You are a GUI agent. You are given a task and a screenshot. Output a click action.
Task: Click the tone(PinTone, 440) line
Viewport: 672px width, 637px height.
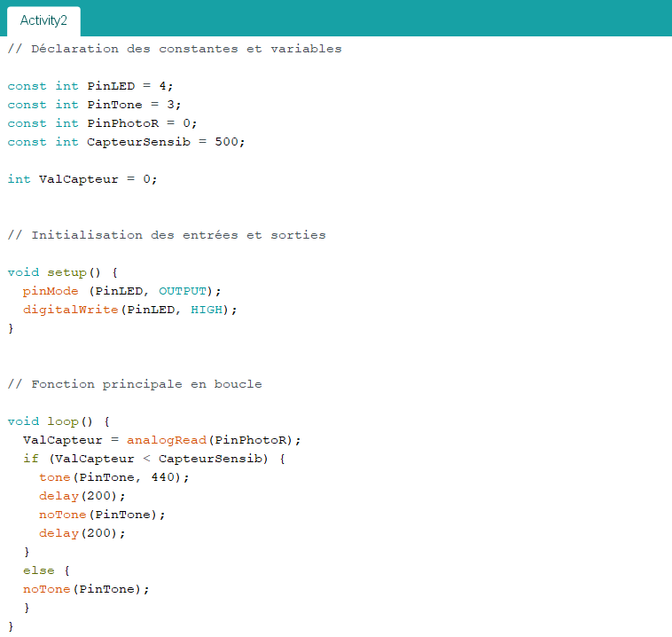pyautogui.click(x=113, y=477)
